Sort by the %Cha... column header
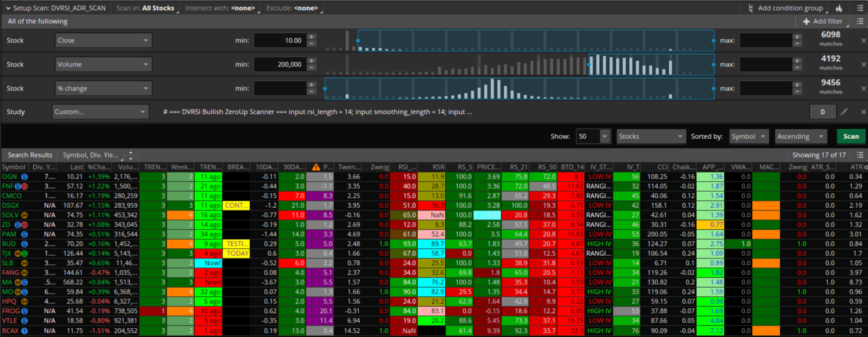This screenshot has width=868, height=337. (x=99, y=167)
